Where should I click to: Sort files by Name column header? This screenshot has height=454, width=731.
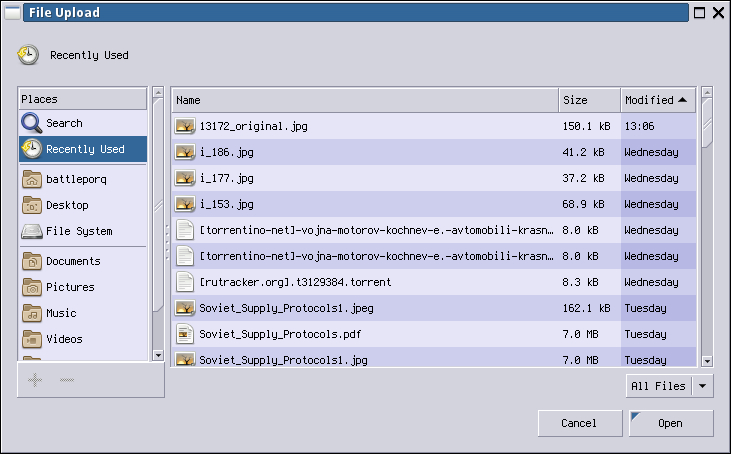pyautogui.click(x=365, y=100)
